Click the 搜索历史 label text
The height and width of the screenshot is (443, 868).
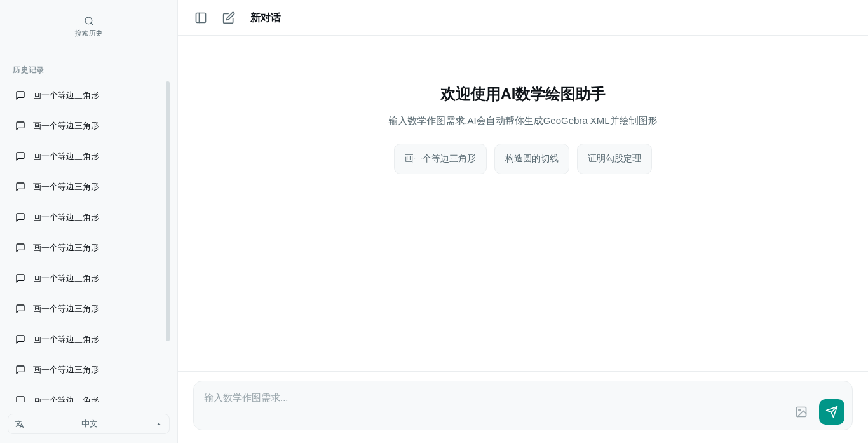[88, 33]
